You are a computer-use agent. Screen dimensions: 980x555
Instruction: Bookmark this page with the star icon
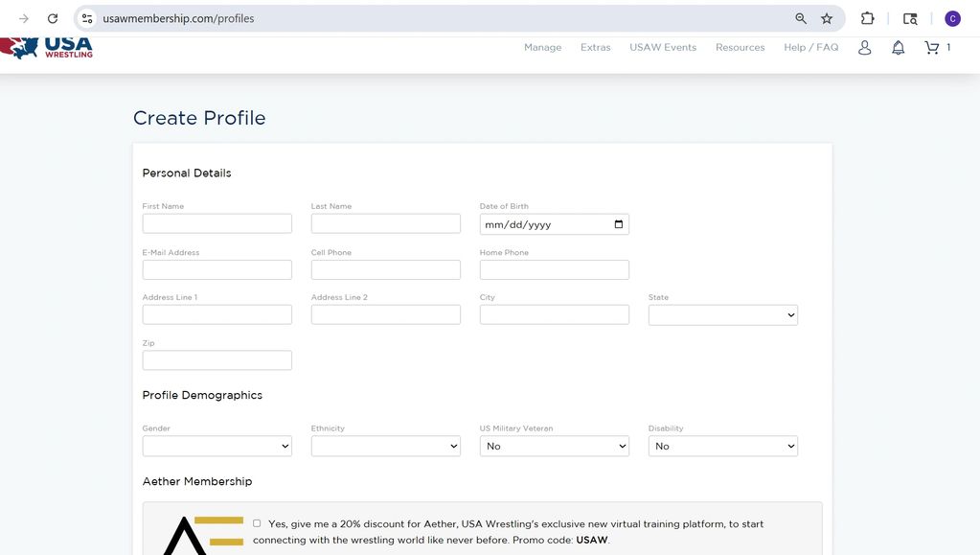tap(827, 18)
